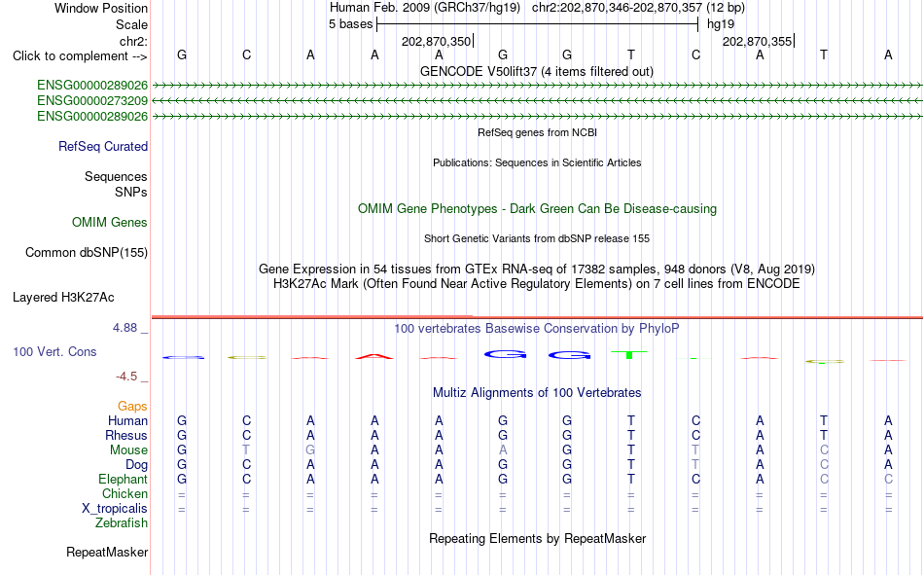The width and height of the screenshot is (924, 575).
Task: Open the 'H3K27Ac Mark' ENCODE track title
Action: [x=537, y=284]
